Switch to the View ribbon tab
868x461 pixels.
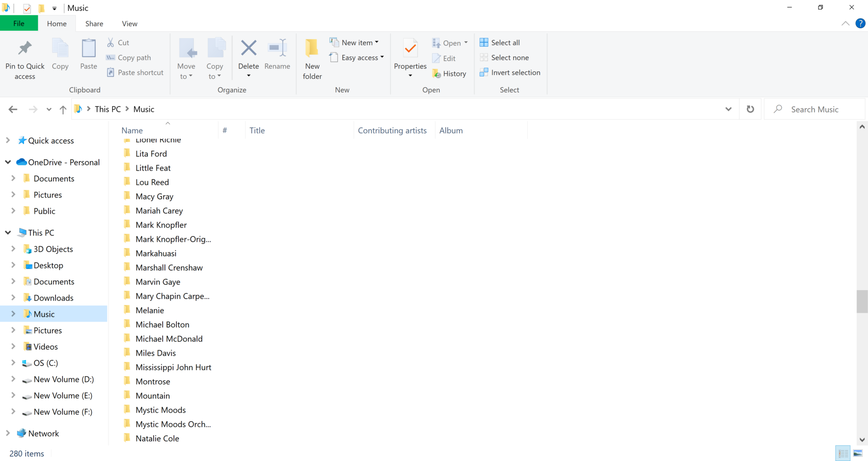[130, 24]
